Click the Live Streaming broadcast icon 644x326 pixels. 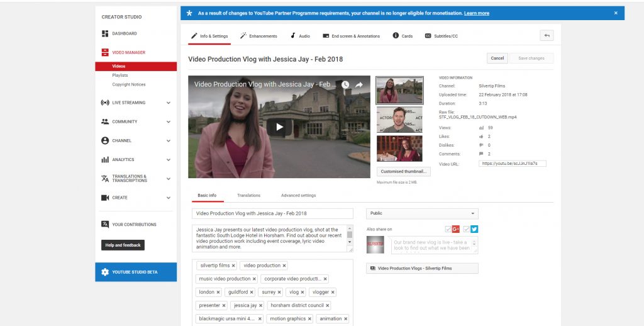pyautogui.click(x=105, y=103)
